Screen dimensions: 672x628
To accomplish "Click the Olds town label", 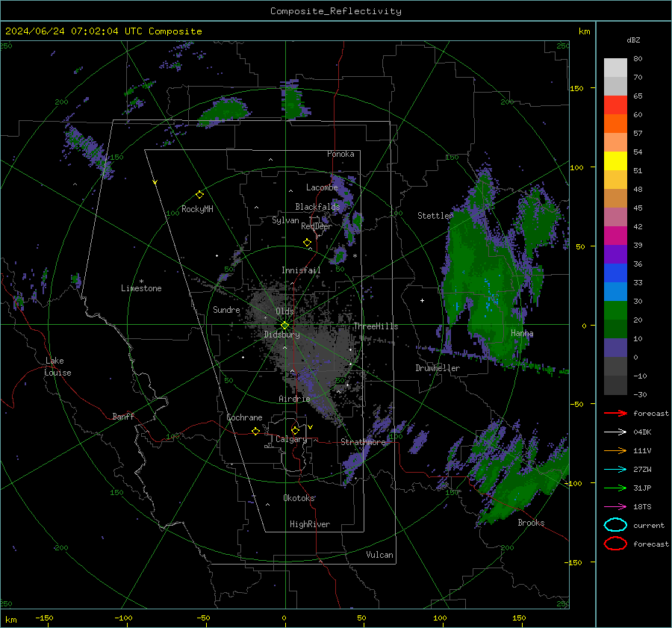I will [284, 311].
